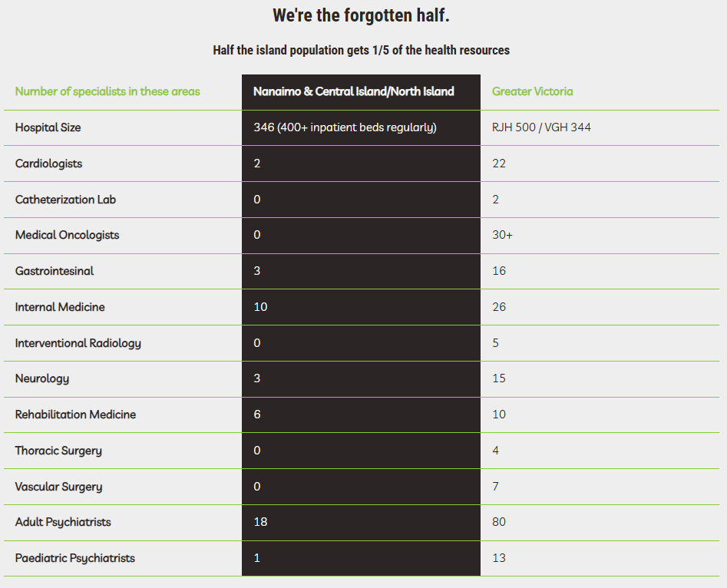The image size is (727, 588).
Task: Click the Thoracic Surgery row label
Action: tap(58, 451)
